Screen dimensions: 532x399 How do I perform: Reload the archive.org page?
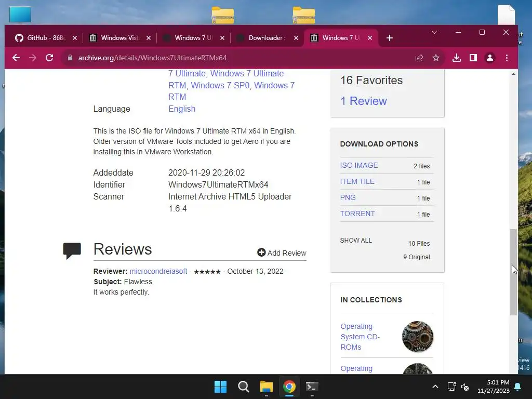pos(49,58)
